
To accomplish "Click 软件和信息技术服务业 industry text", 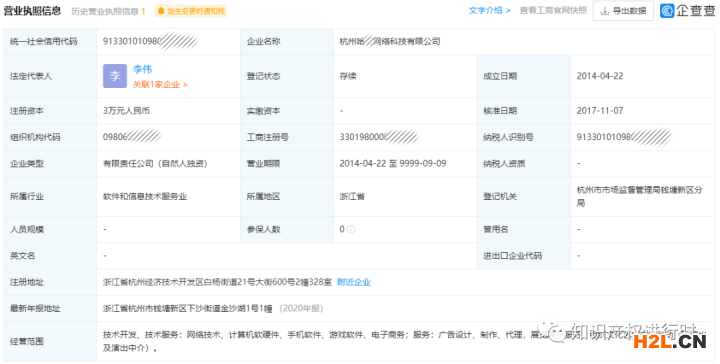I will [x=145, y=196].
